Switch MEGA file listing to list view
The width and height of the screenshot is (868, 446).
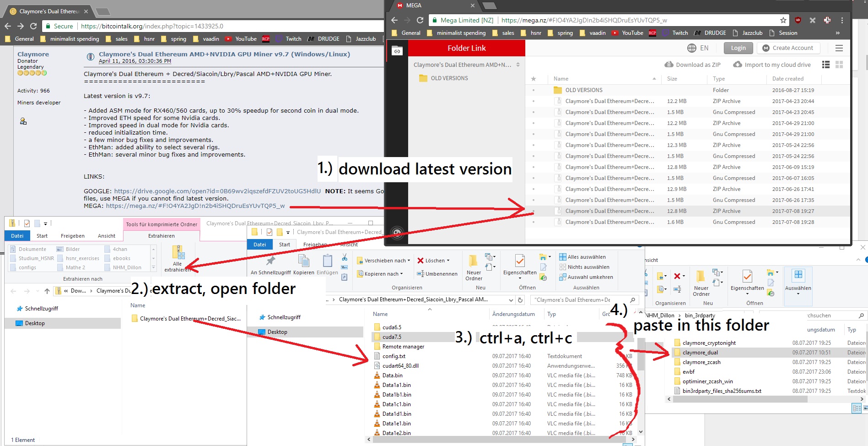(x=825, y=65)
